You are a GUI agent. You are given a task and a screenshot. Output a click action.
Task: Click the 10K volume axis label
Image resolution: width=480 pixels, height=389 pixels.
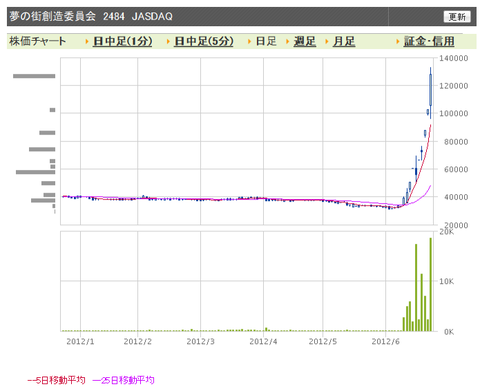tap(447, 282)
